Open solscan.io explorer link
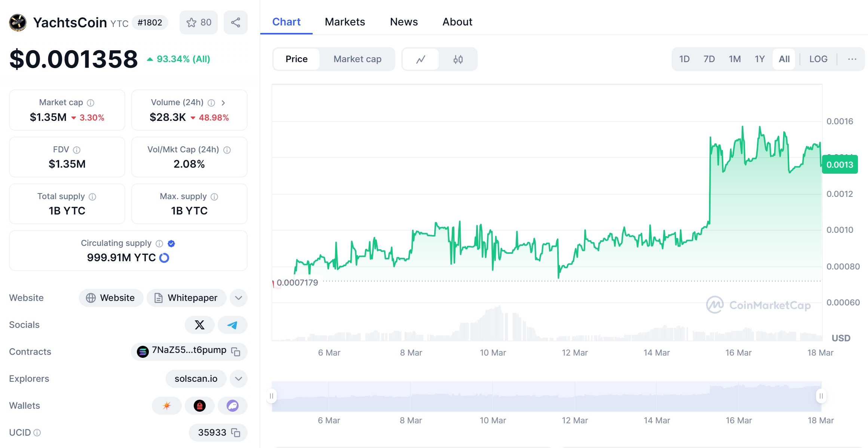 coord(196,379)
